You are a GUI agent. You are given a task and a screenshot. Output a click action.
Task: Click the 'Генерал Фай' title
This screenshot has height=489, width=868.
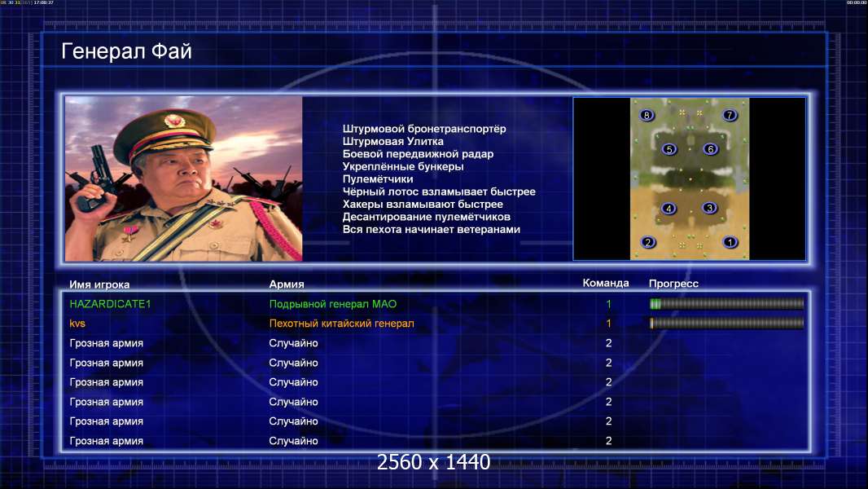click(126, 51)
